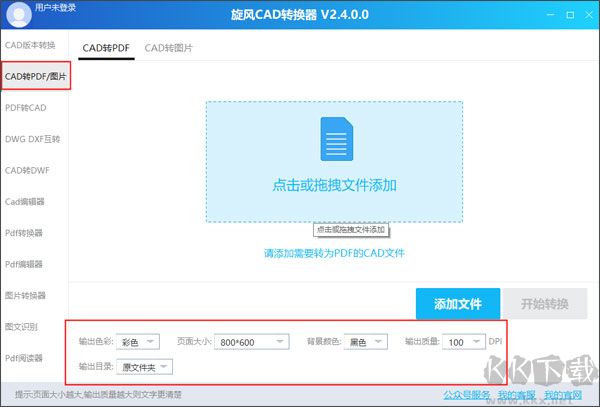Open Pdf编辑器 sidebar item
The height and width of the screenshot is (407, 600).
tap(24, 264)
